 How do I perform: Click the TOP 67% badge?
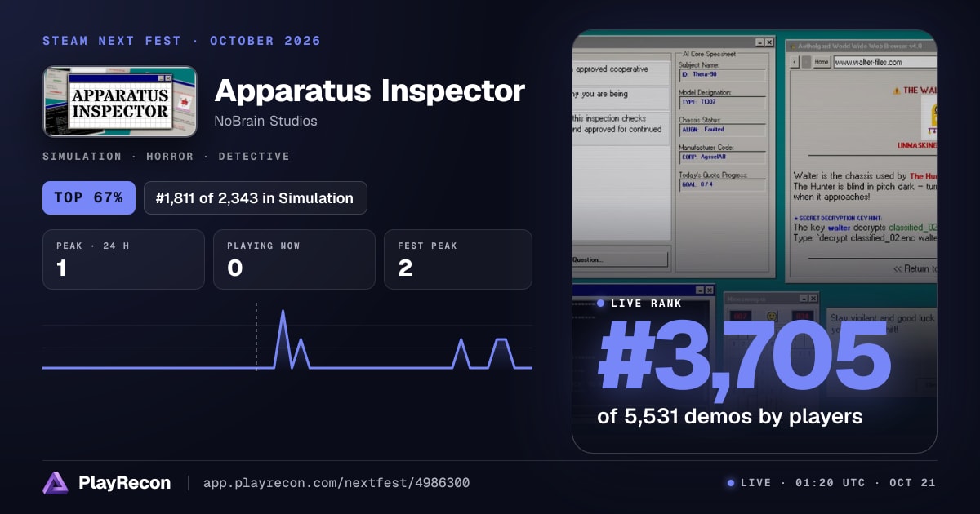click(89, 197)
